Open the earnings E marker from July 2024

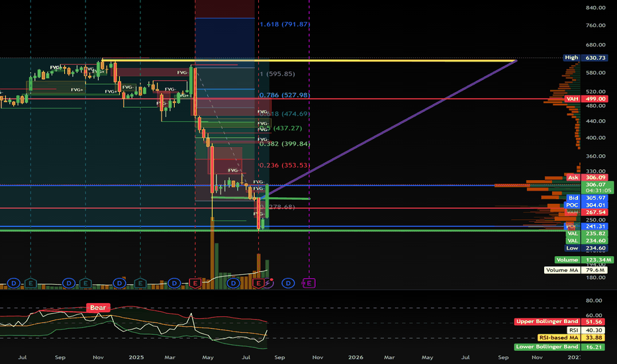pyautogui.click(x=30, y=283)
